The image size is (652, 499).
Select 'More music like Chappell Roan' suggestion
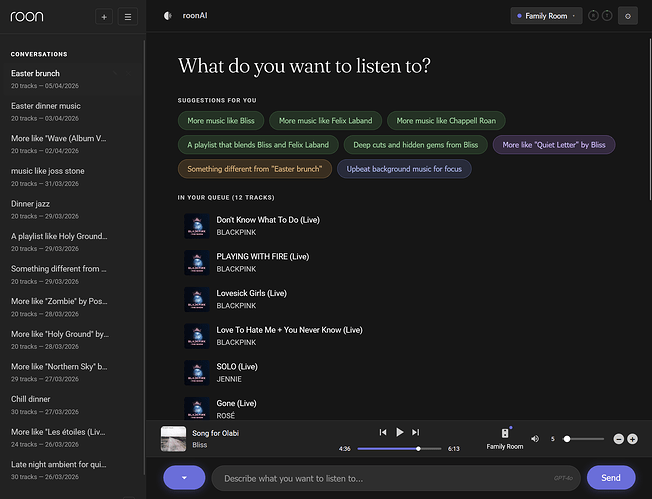tap(446, 121)
